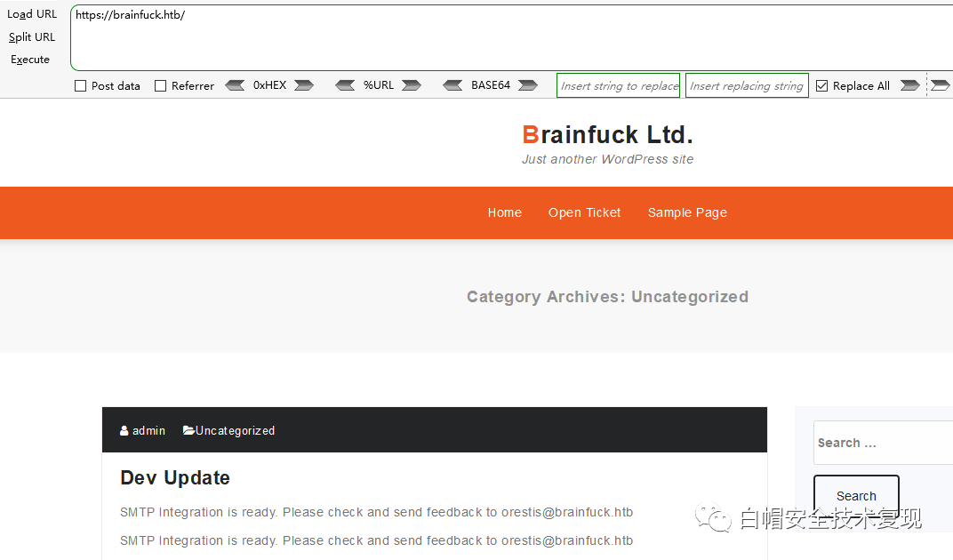Open the admin author link
Image resolution: width=953 pixels, height=560 pixels.
pyautogui.click(x=149, y=430)
